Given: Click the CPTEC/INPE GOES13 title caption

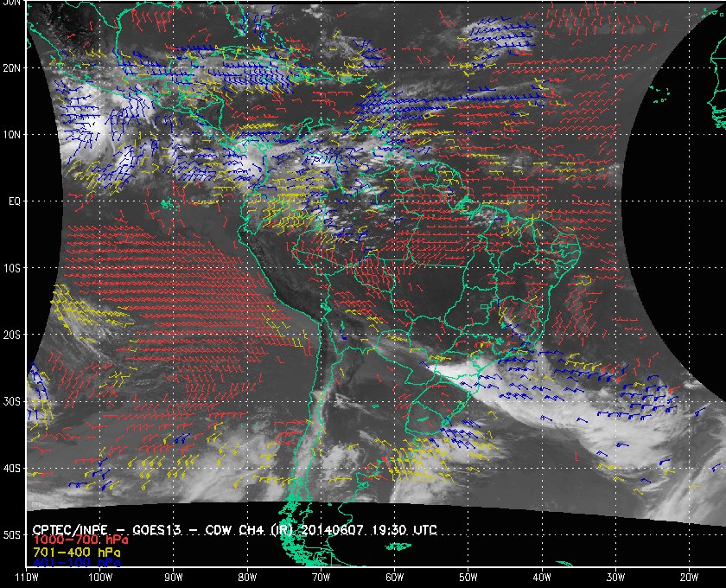Looking at the screenshot, I should (x=234, y=530).
